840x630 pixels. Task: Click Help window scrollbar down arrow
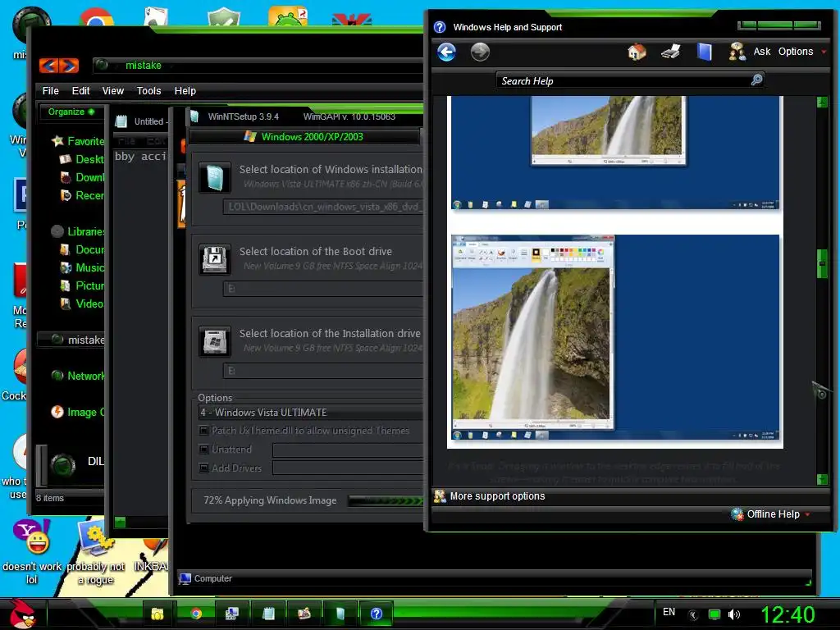822,479
